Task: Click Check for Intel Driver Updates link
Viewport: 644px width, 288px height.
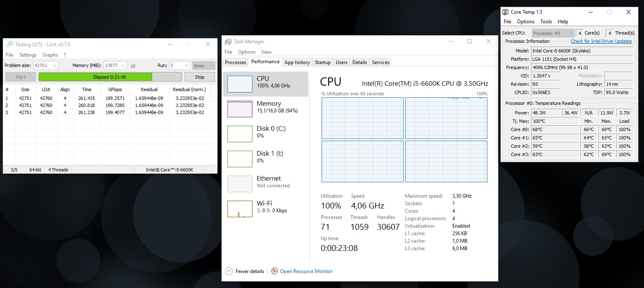Action: tap(601, 41)
